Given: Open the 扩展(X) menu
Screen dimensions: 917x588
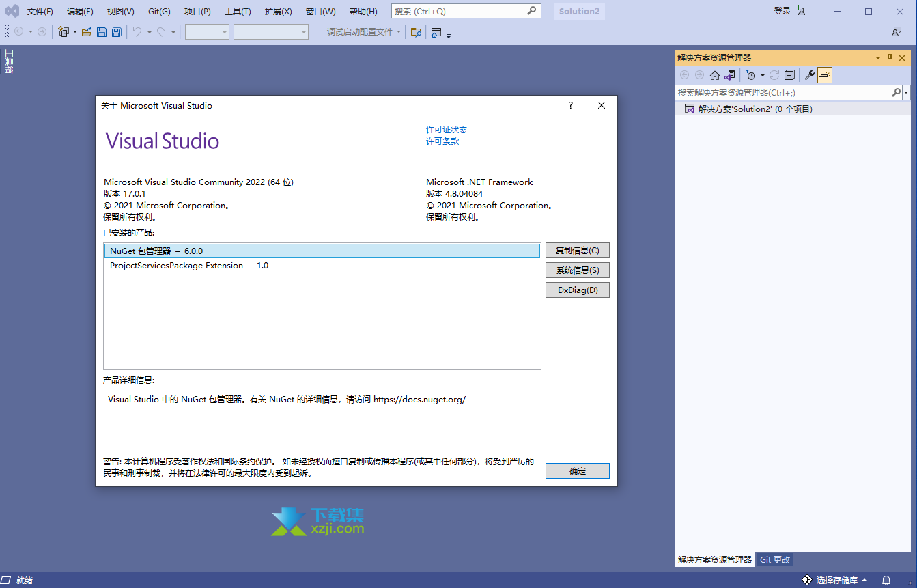Looking at the screenshot, I should click(x=278, y=11).
